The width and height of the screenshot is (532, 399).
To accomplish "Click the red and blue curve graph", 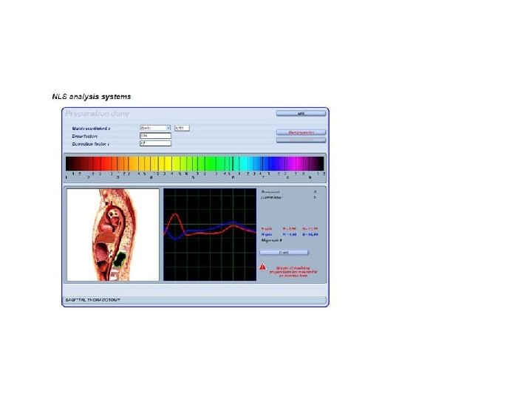I will pos(210,235).
